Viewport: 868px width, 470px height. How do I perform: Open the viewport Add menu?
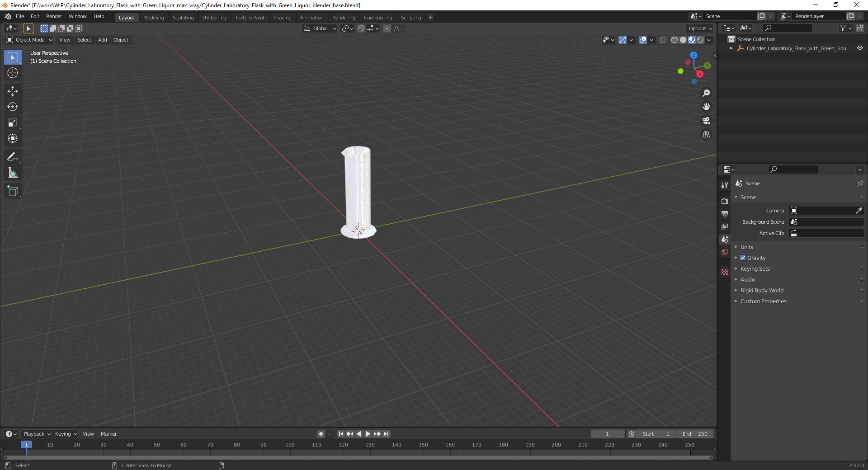click(x=103, y=40)
